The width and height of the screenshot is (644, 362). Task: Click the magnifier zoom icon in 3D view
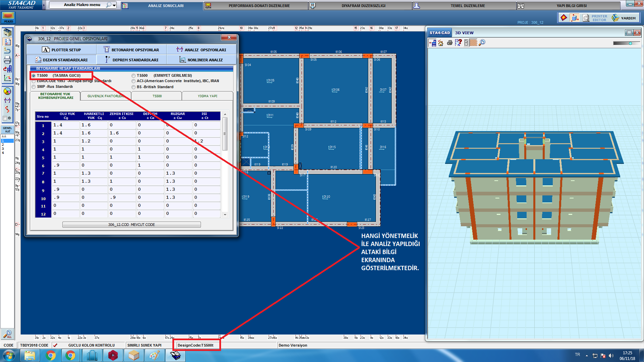(482, 43)
